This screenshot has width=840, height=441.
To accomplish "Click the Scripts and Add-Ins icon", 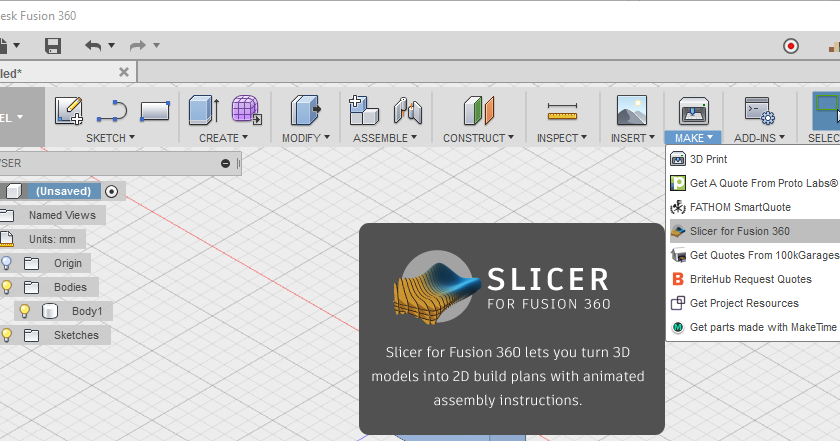I will pos(760,110).
